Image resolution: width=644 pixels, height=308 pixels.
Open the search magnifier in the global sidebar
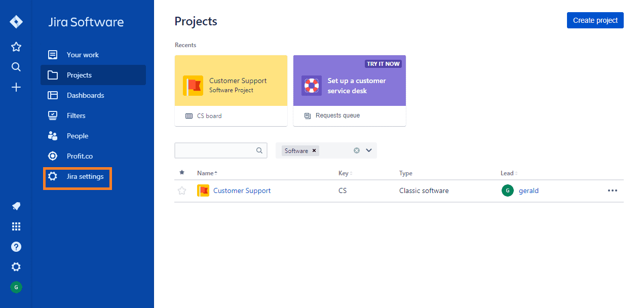(x=16, y=67)
